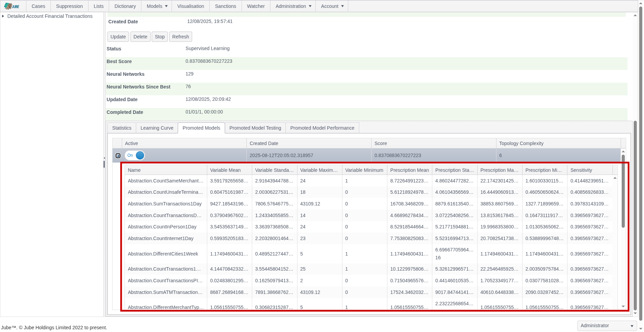Image resolution: width=644 pixels, height=332 pixels.
Task: Switch to Promoted Model Testing tab
Action: click(x=255, y=128)
